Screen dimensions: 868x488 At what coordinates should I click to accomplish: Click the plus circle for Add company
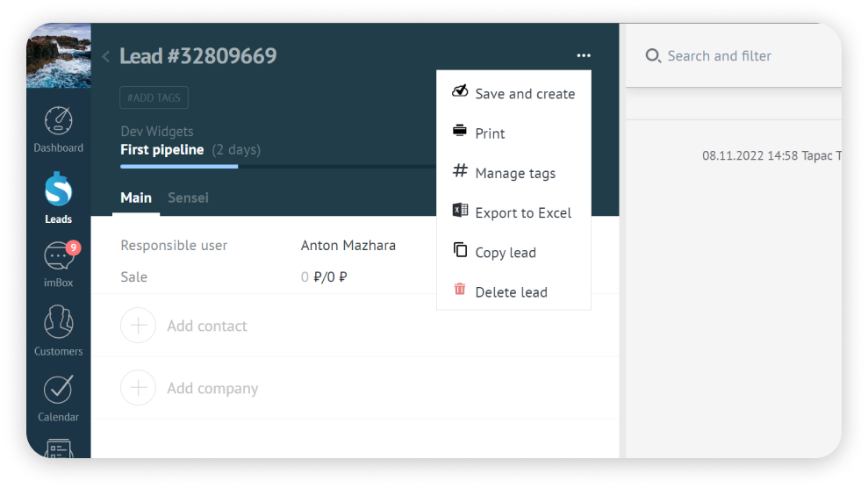[139, 388]
